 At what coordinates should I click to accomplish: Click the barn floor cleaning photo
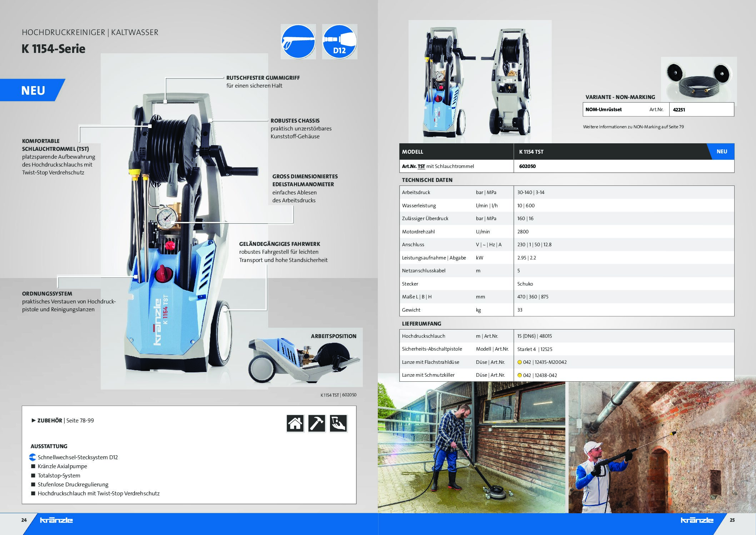pyautogui.click(x=471, y=447)
